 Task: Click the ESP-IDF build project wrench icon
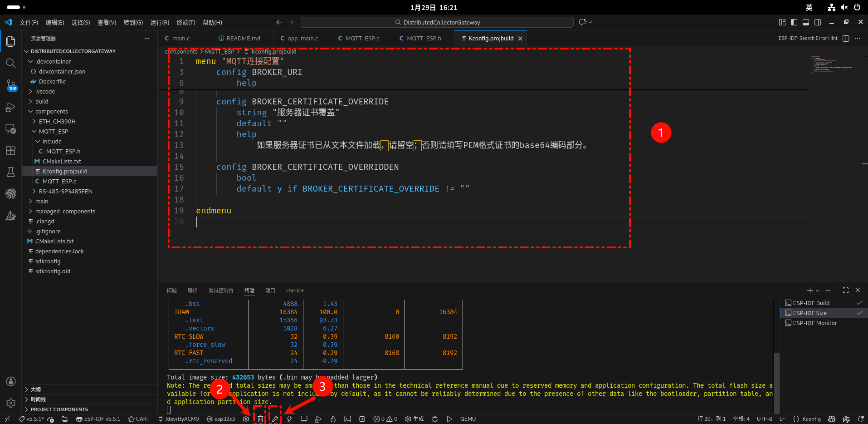(275, 419)
